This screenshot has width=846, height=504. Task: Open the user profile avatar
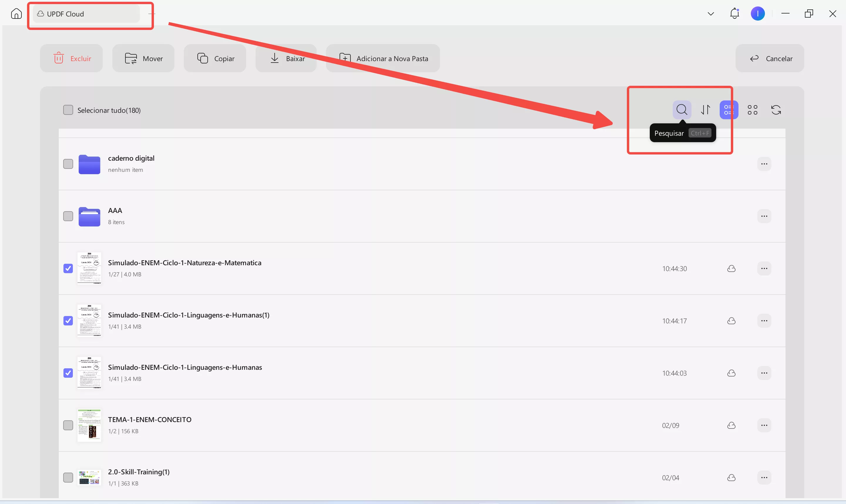[x=757, y=14]
